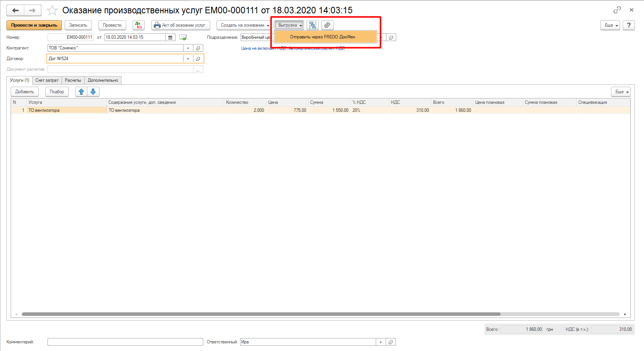Click the posted status checkmark icon
Image resolution: width=644 pixels, height=351 pixels.
coord(183,37)
